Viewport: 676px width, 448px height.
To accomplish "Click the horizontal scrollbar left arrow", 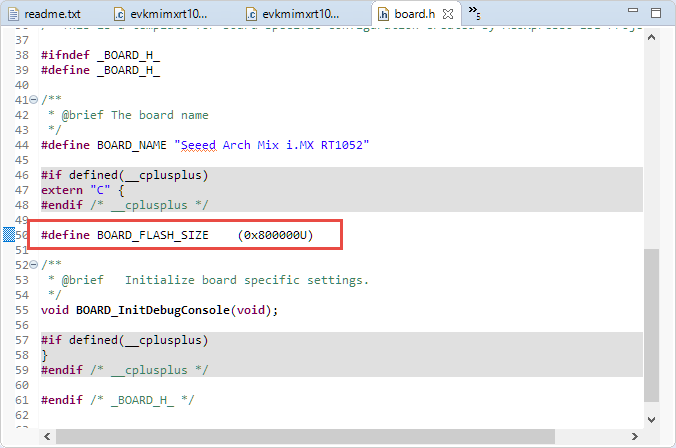I will 44,435.
